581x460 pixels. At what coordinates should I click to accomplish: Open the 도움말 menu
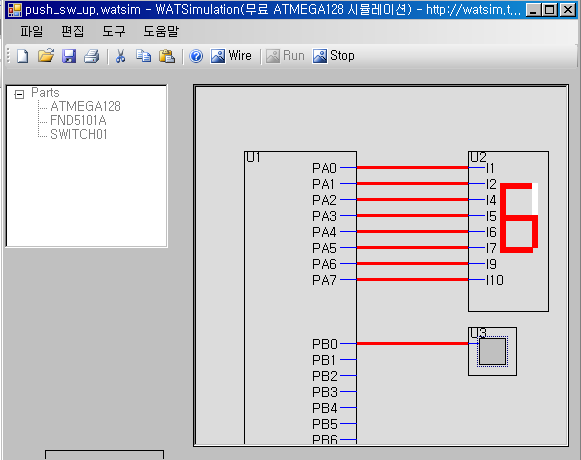[x=161, y=31]
